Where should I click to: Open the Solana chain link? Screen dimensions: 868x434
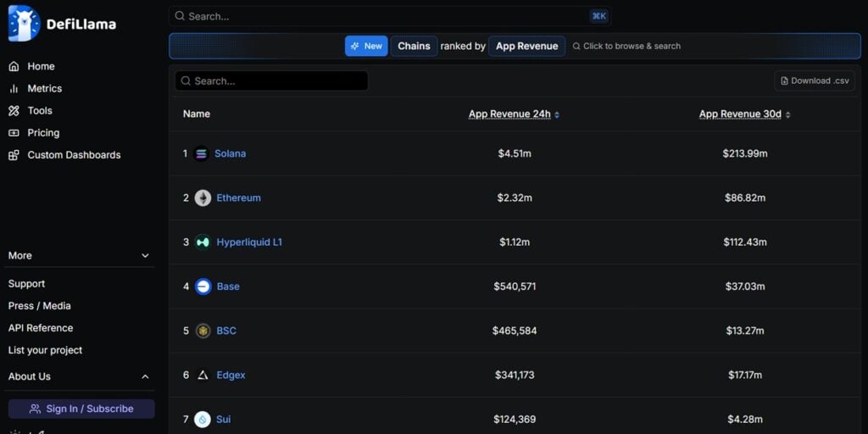pos(231,153)
